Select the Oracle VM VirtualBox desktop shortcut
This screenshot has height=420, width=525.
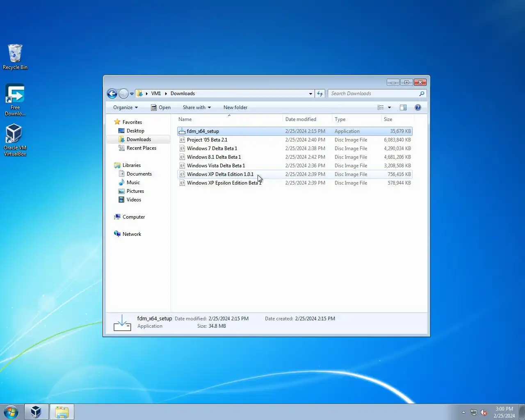15,140
